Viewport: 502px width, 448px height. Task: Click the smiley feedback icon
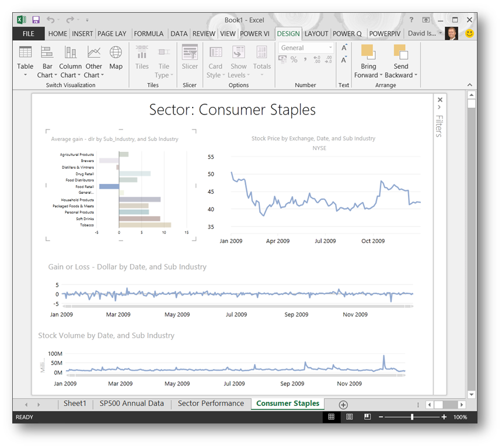[469, 33]
